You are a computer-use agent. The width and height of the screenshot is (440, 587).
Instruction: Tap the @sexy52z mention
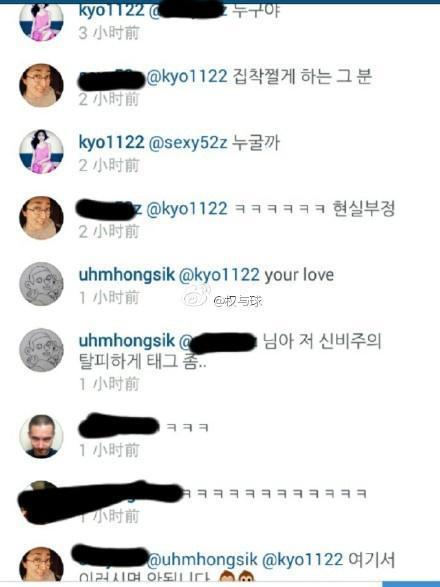(x=188, y=143)
